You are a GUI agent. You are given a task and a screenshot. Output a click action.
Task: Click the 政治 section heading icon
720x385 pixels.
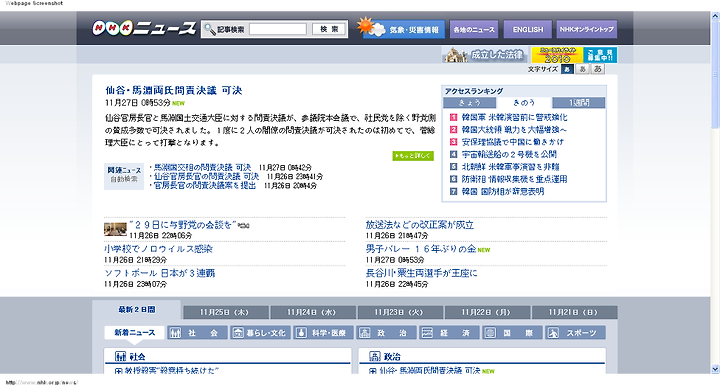375,357
